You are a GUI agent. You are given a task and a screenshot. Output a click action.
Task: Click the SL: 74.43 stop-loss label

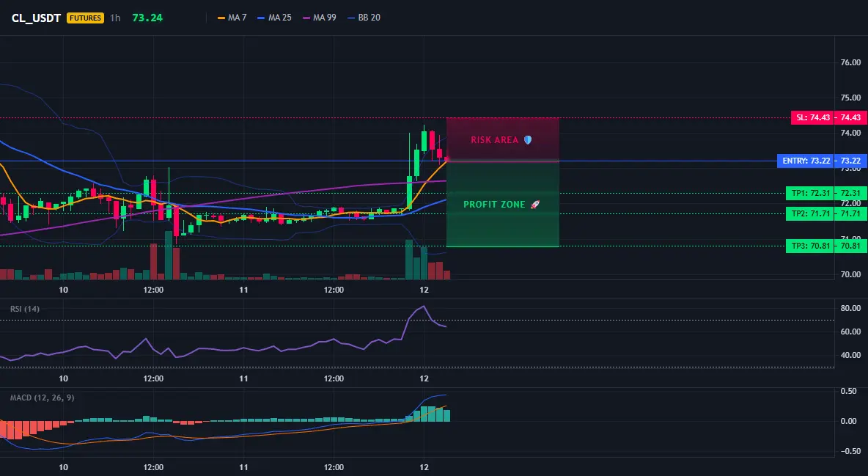click(812, 117)
